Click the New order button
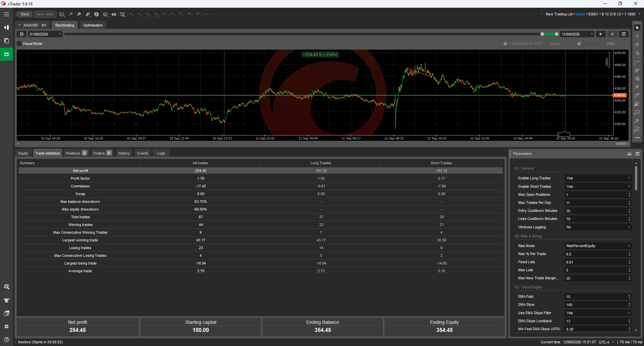This screenshot has height=346, width=644. click(x=45, y=14)
